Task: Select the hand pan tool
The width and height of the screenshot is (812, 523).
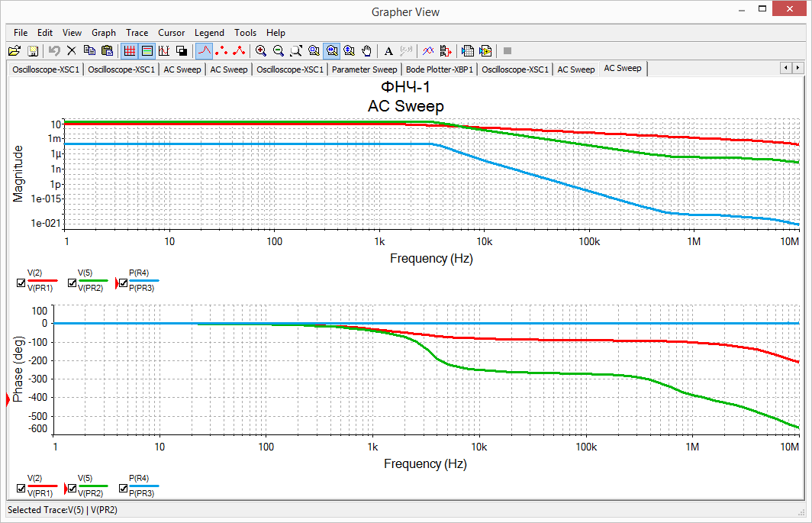Action: pos(367,51)
